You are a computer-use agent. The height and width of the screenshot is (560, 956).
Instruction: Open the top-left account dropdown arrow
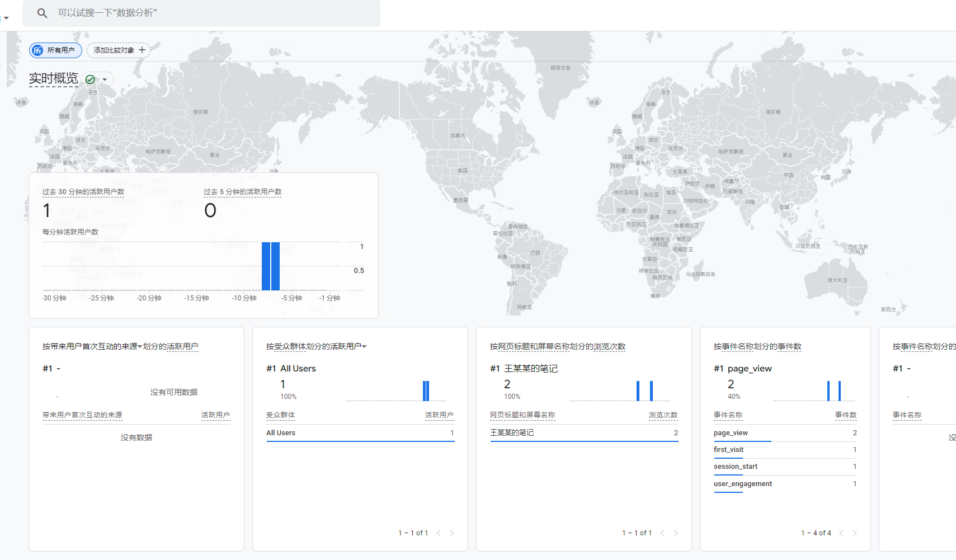point(6,18)
